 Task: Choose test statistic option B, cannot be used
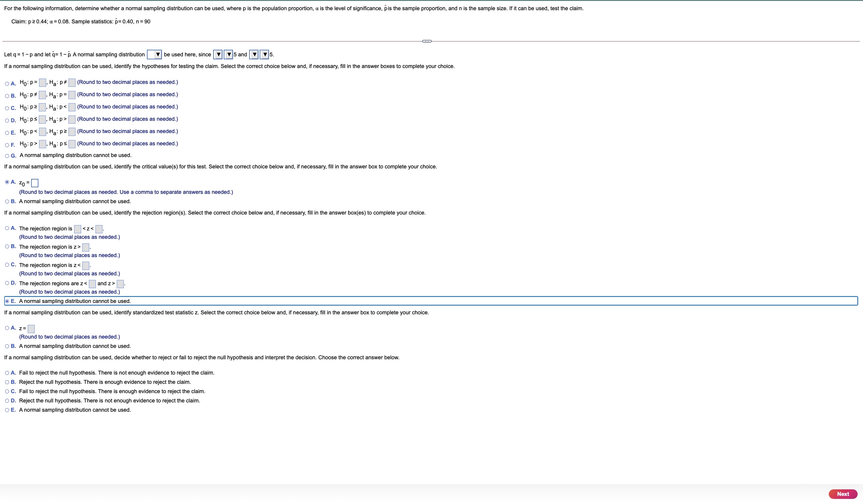coord(7,346)
